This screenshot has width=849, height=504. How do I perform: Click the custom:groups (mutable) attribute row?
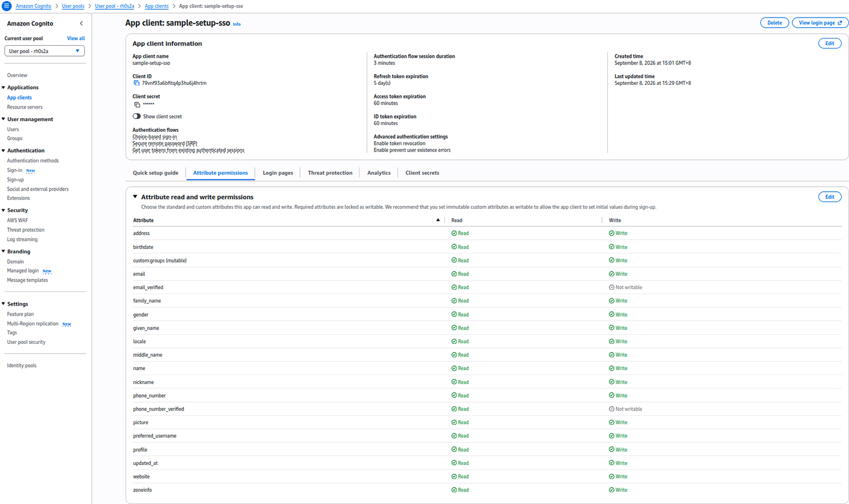click(x=487, y=261)
